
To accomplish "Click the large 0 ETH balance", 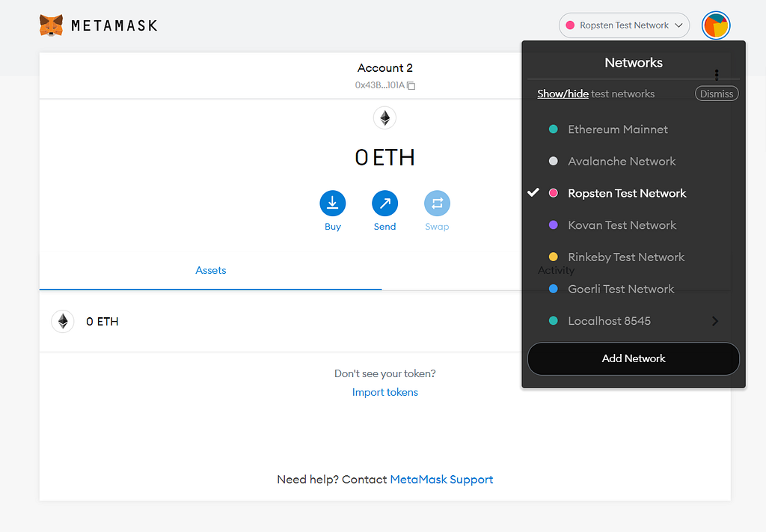I will click(x=385, y=157).
